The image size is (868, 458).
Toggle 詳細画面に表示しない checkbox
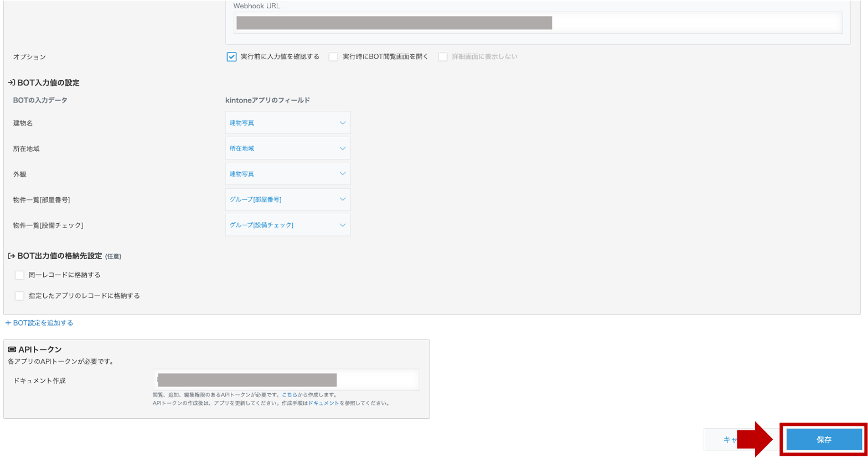pos(443,56)
